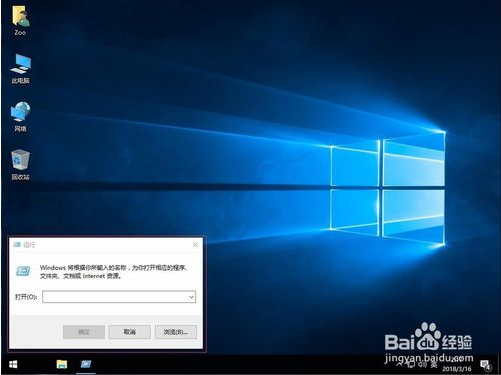The width and height of the screenshot is (501, 375).
Task: Click the Browse (浏览) button in Run
Action: point(176,332)
